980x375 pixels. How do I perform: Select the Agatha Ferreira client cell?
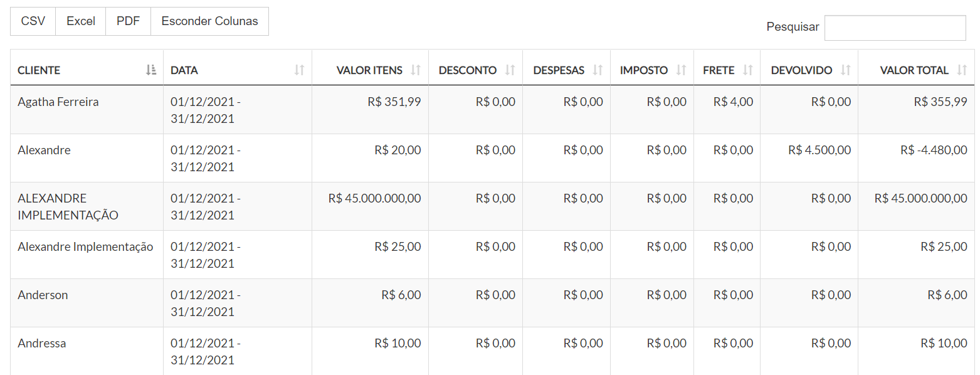click(x=58, y=102)
